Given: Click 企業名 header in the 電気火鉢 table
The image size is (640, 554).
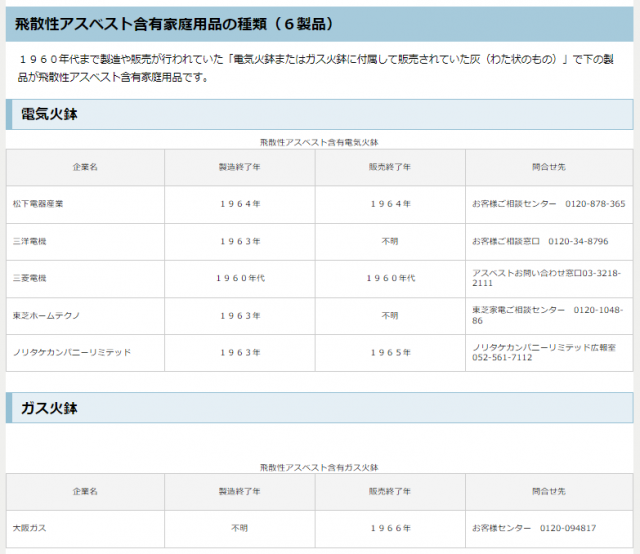Looking at the screenshot, I should tap(85, 167).
